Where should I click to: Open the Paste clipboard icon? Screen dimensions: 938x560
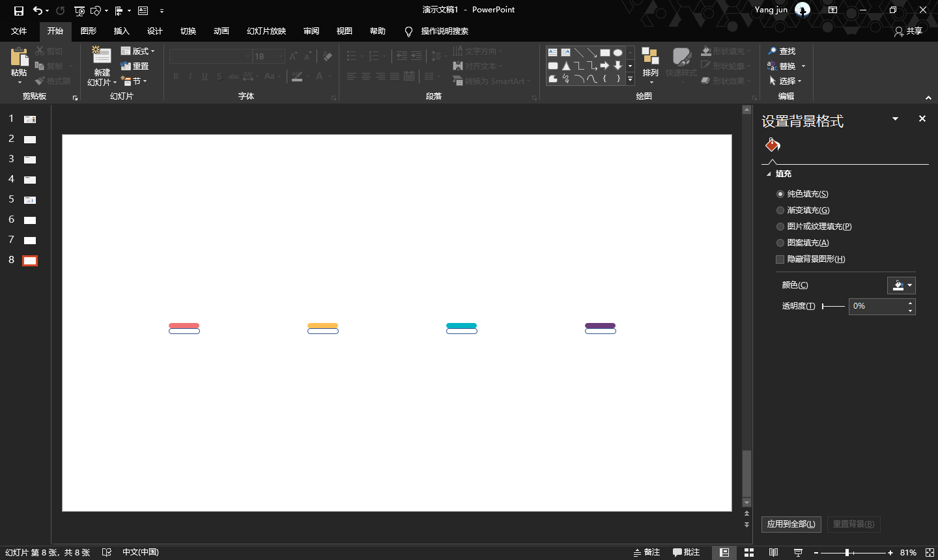(x=19, y=57)
